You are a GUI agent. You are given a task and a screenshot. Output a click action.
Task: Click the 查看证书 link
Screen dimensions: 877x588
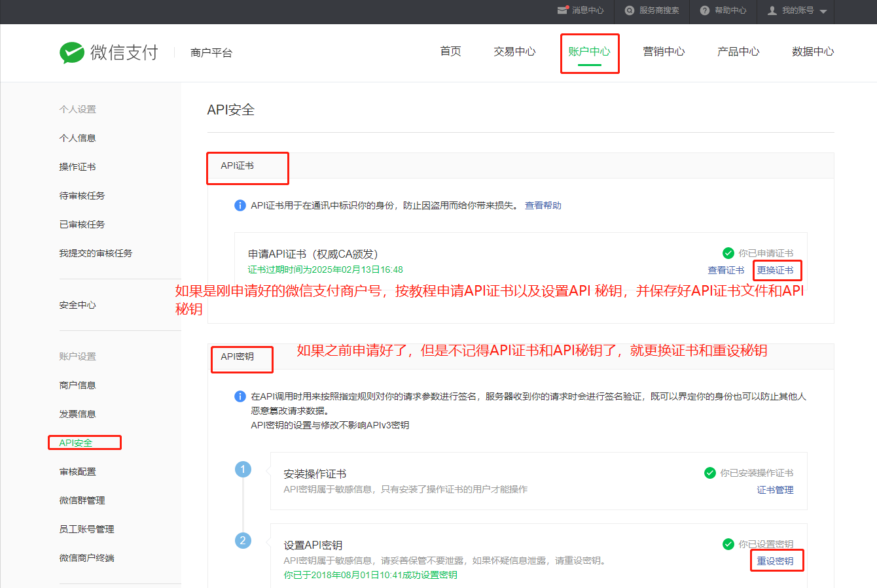726,270
